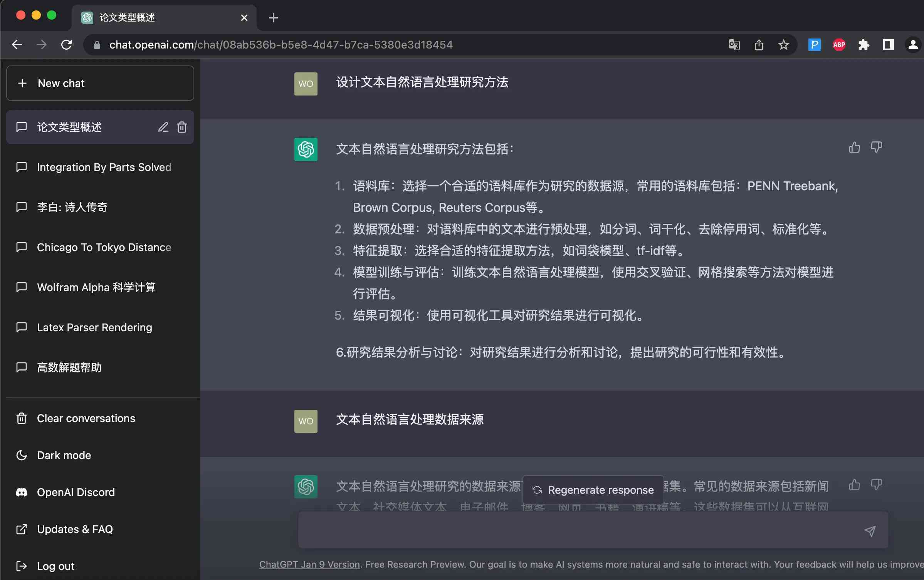Open the Wolfram Alpha 科学计算 chat
This screenshot has height=580, width=924.
click(100, 287)
